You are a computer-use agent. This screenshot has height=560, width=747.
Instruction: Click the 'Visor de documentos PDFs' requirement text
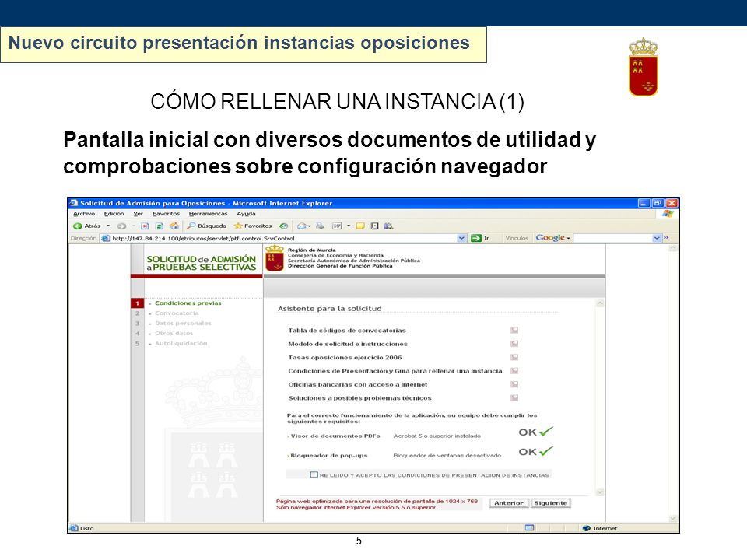click(335, 436)
